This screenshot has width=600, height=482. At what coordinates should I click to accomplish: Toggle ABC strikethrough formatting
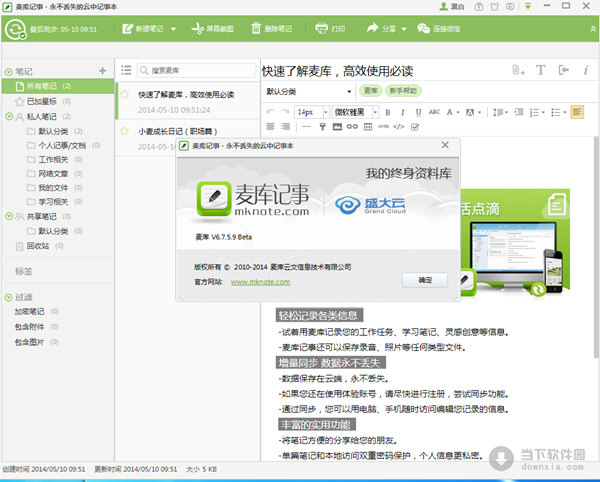coord(434,112)
